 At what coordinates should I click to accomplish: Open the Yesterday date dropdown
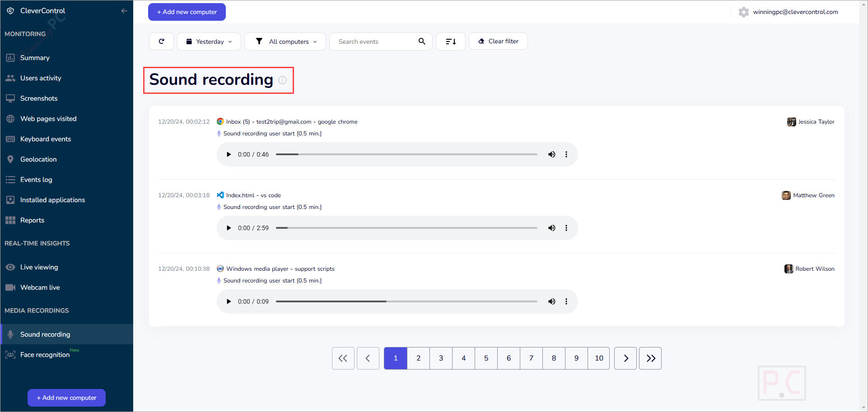[x=209, y=42]
